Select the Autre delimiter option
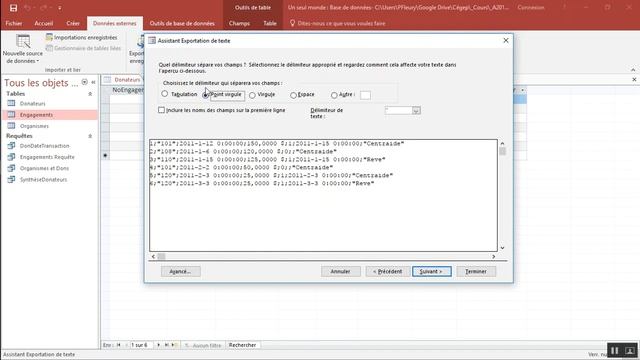This screenshot has width=640, height=360. coord(334,95)
